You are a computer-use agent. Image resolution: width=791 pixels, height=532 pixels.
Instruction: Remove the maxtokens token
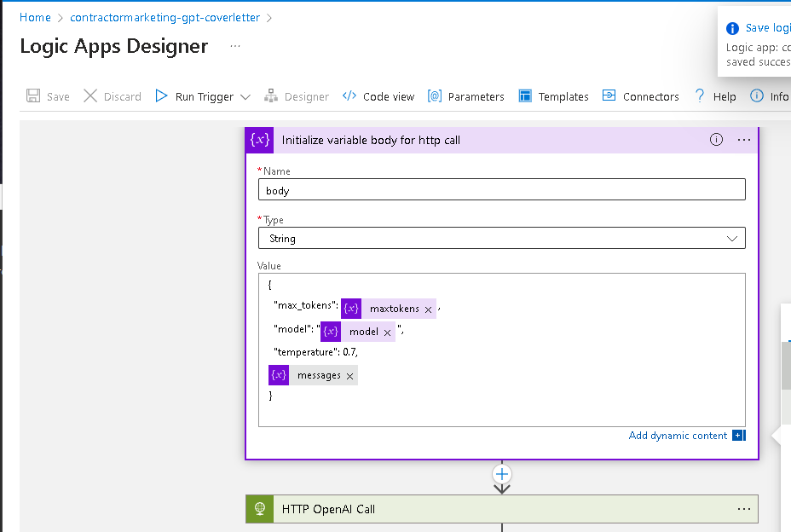(428, 309)
